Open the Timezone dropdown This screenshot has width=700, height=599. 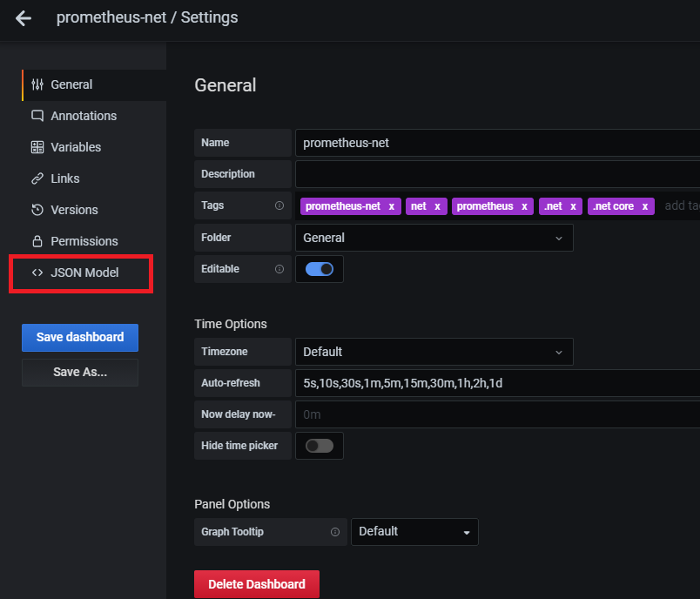click(434, 352)
